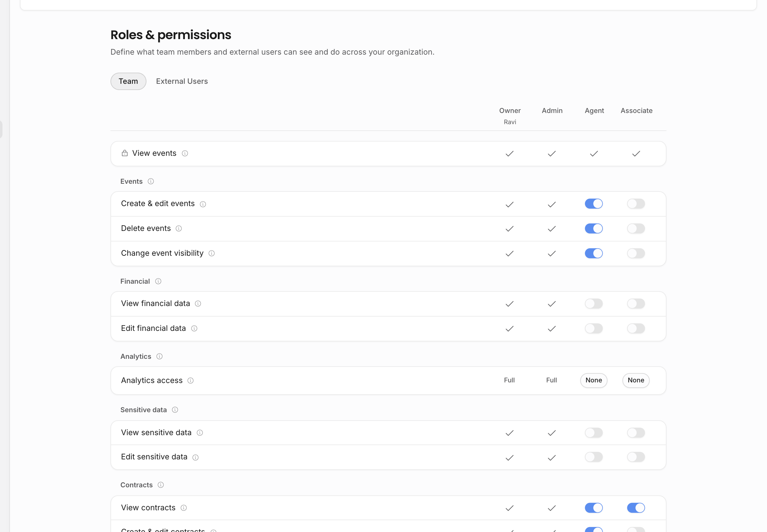This screenshot has height=532, width=767.
Task: Toggle Change event visibility for Agent
Action: [594, 253]
